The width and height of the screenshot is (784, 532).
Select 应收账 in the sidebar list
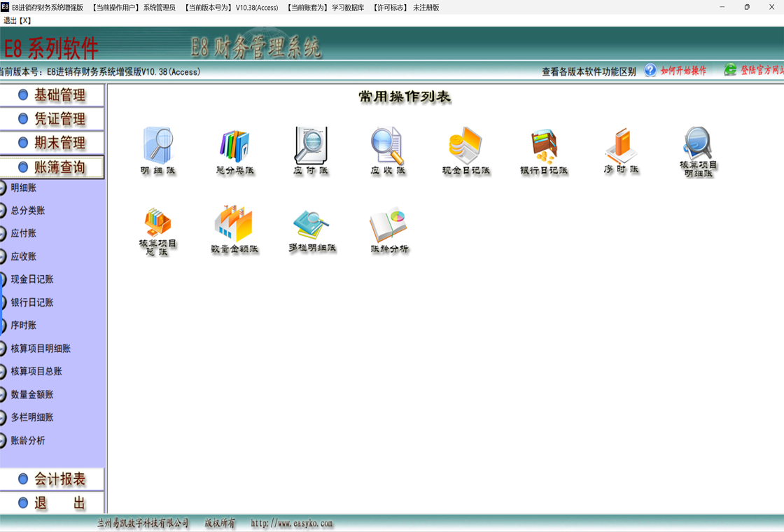pos(23,256)
